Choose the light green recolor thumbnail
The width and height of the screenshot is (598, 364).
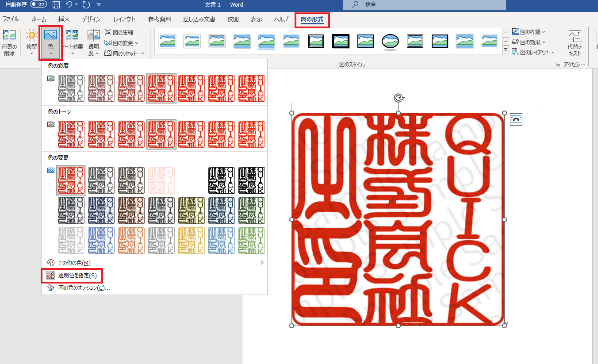click(x=252, y=241)
